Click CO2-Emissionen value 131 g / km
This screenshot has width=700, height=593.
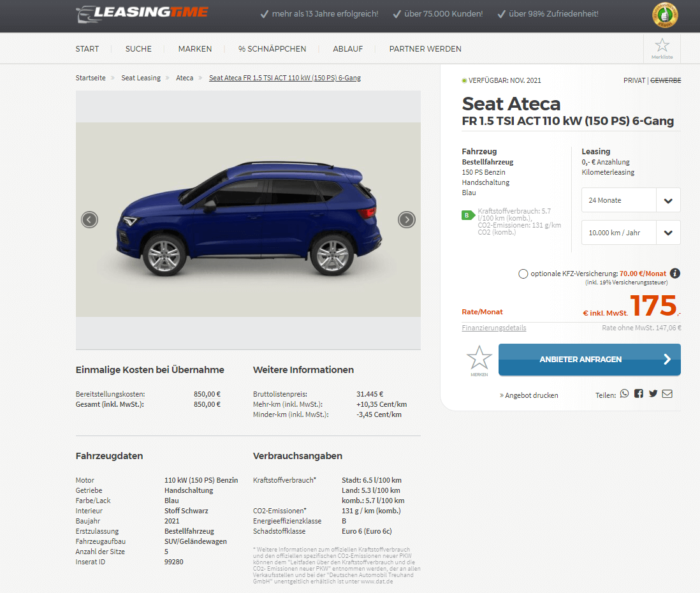(x=372, y=510)
